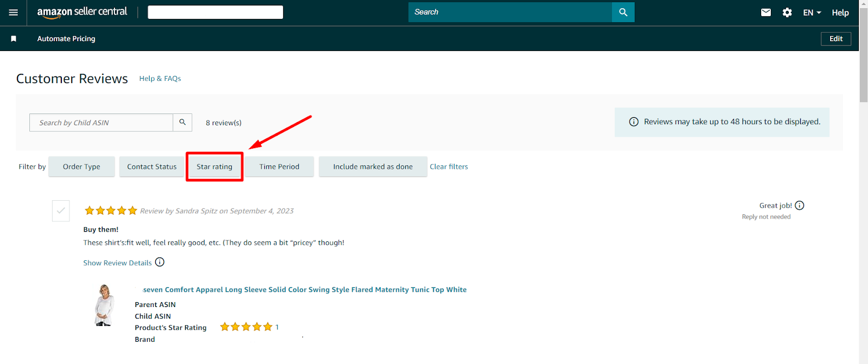Open the Help menu in the header

tap(840, 12)
